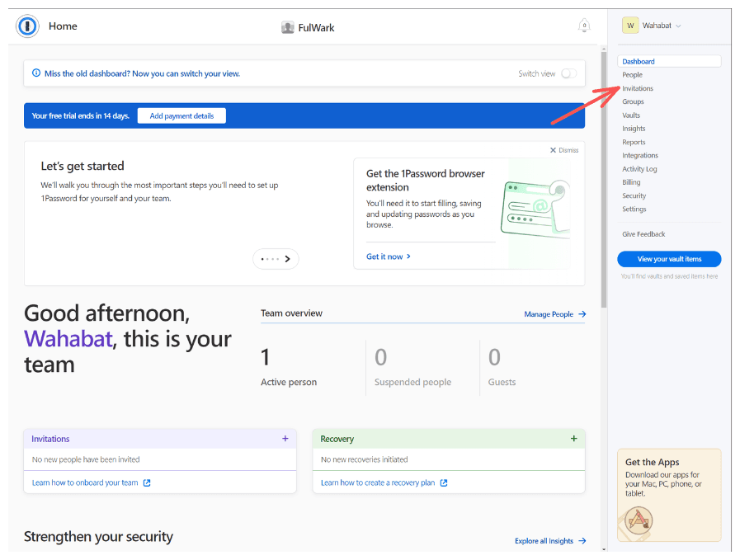Click the Get the Apps store icon
The image size is (740, 560).
[639, 519]
